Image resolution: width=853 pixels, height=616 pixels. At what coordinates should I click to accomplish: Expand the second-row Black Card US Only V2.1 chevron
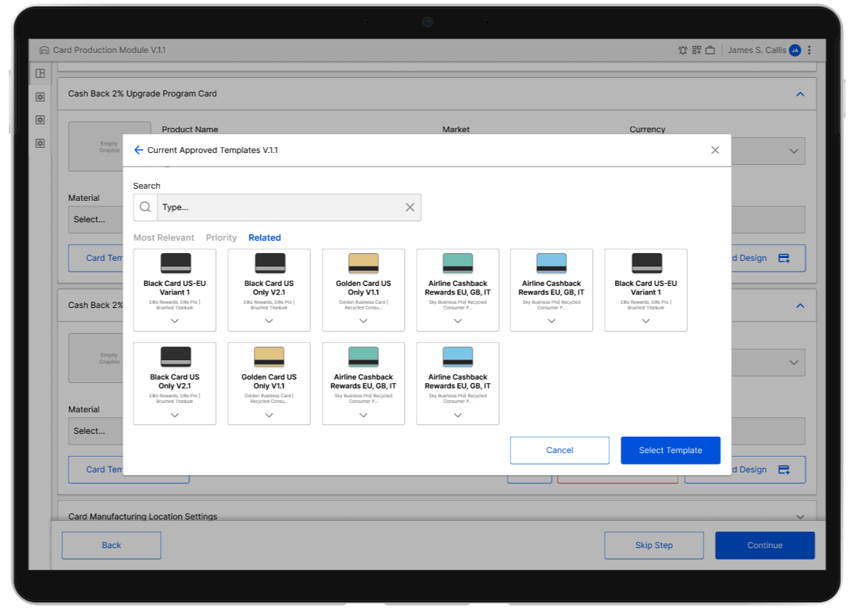174,415
